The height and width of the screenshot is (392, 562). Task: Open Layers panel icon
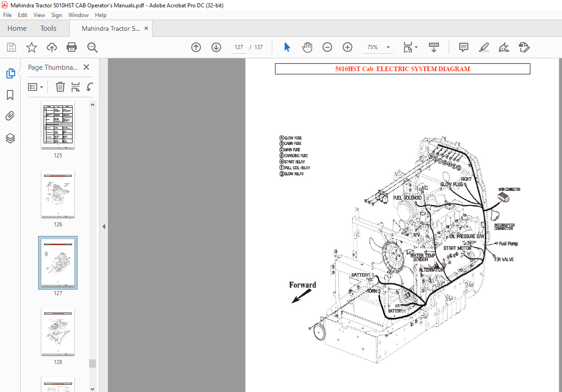click(10, 138)
